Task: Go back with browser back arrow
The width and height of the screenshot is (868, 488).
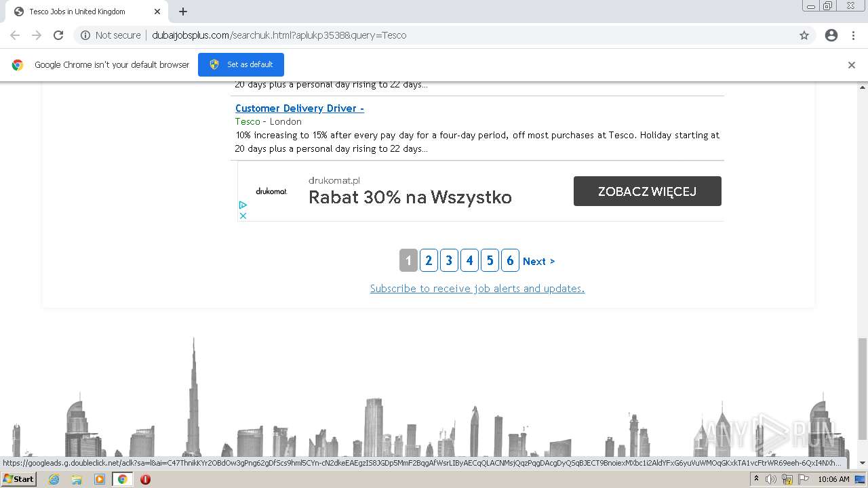Action: click(x=15, y=35)
